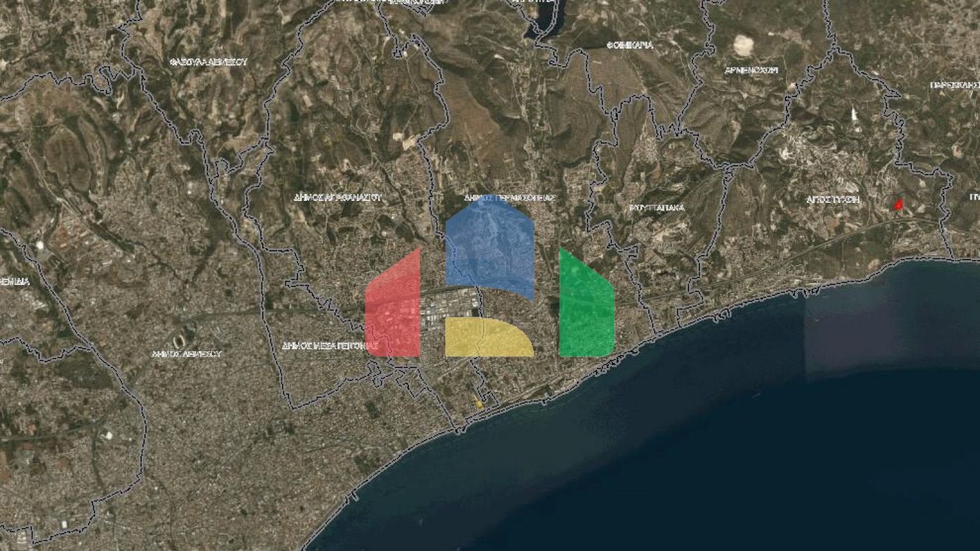Click the ΔΗΜΟΣ ΑΓ. ΑΘΑΝΑΣΙΟΥ label
Screen dimensions: 980x551
(338, 198)
